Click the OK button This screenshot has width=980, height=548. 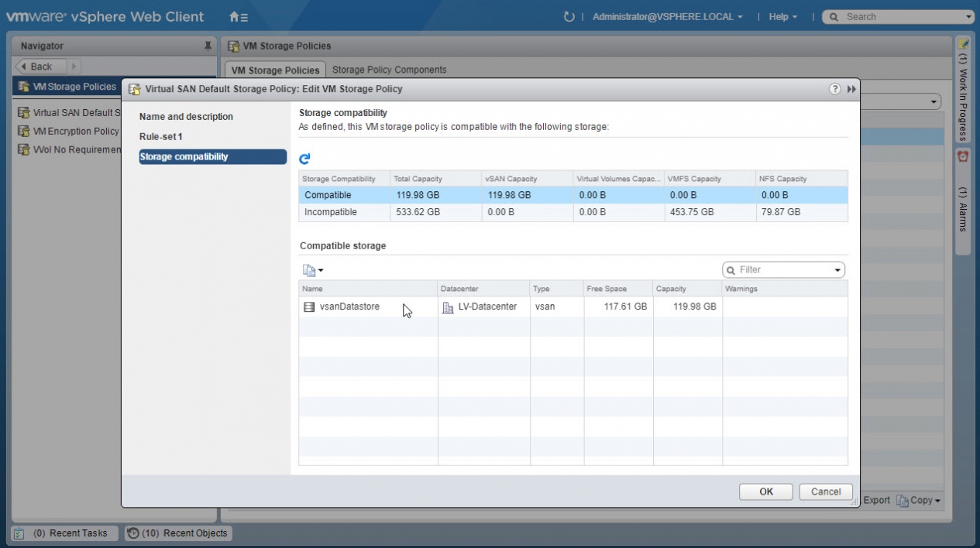pos(765,491)
